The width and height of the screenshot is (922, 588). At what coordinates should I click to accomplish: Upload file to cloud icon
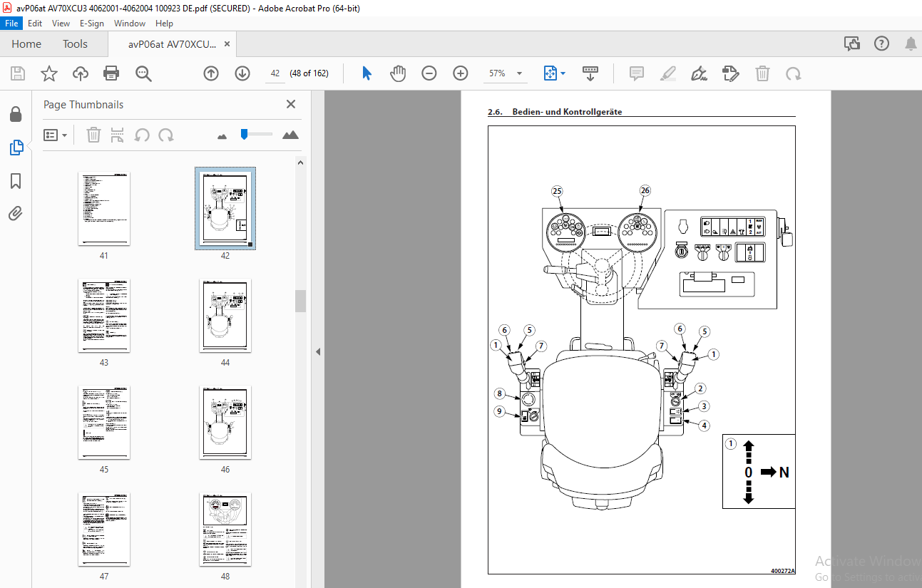(x=81, y=73)
